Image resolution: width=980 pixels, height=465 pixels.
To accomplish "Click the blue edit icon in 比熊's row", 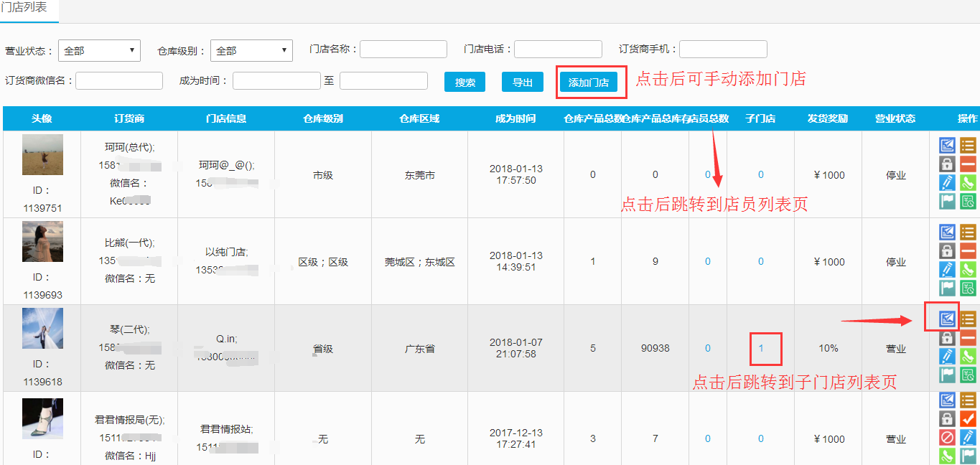I will pyautogui.click(x=948, y=232).
